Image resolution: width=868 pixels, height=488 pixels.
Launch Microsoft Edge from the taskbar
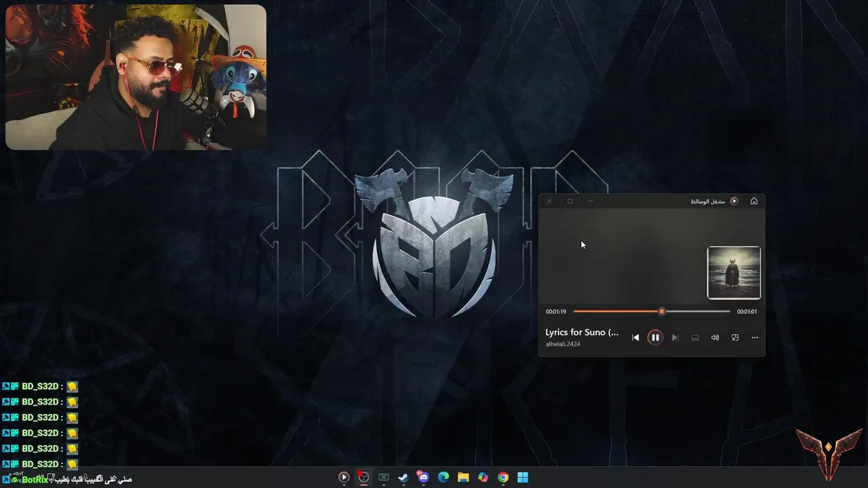click(443, 477)
